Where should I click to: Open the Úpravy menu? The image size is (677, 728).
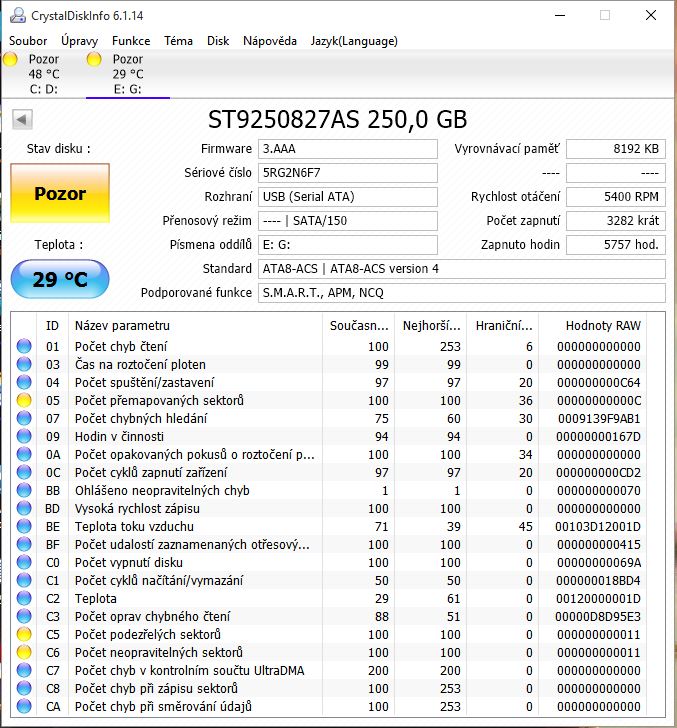(x=79, y=41)
